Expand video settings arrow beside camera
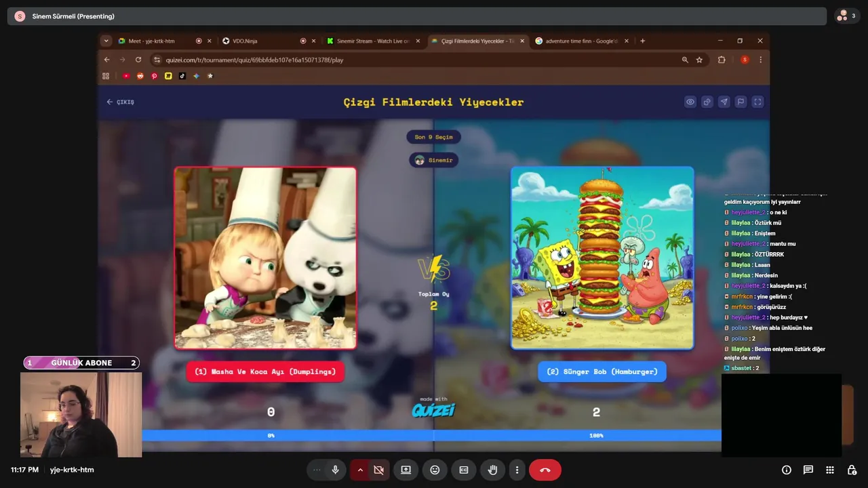 coord(360,470)
